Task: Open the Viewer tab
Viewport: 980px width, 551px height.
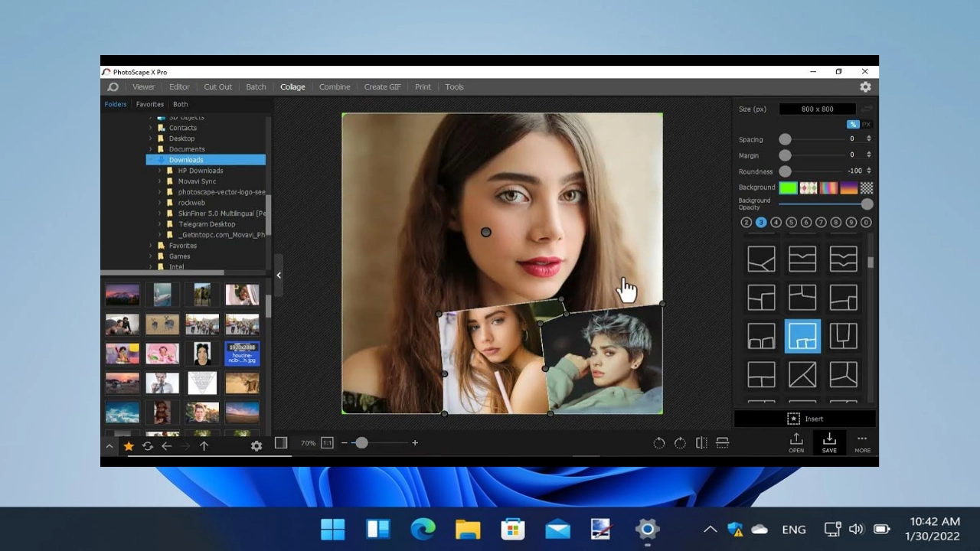Action: pyautogui.click(x=143, y=87)
